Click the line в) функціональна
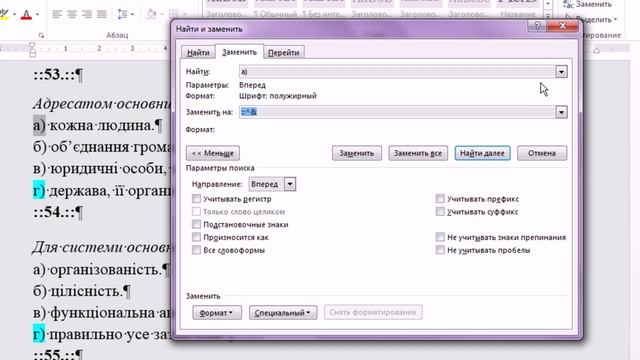The width and height of the screenshot is (640, 360). pos(102,313)
